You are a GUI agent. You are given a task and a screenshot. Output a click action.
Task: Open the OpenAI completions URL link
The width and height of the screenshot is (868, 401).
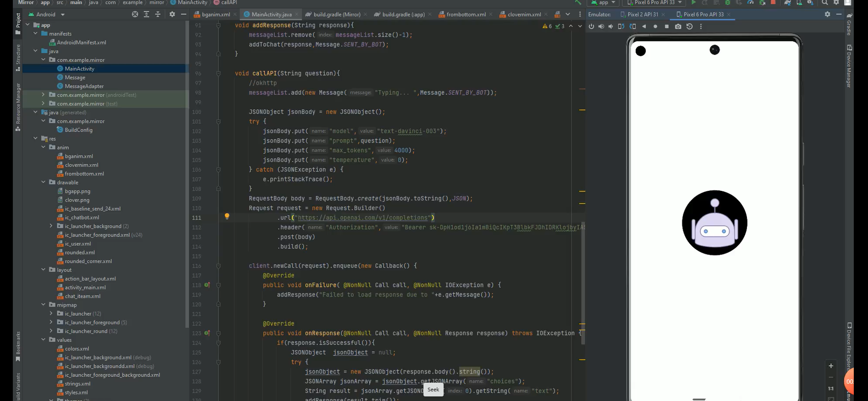click(x=363, y=218)
